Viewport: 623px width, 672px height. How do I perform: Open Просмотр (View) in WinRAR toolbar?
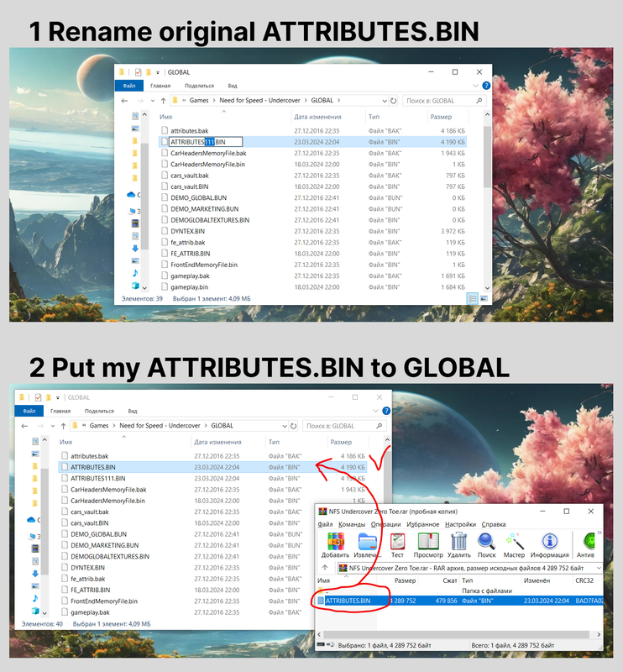(x=428, y=541)
